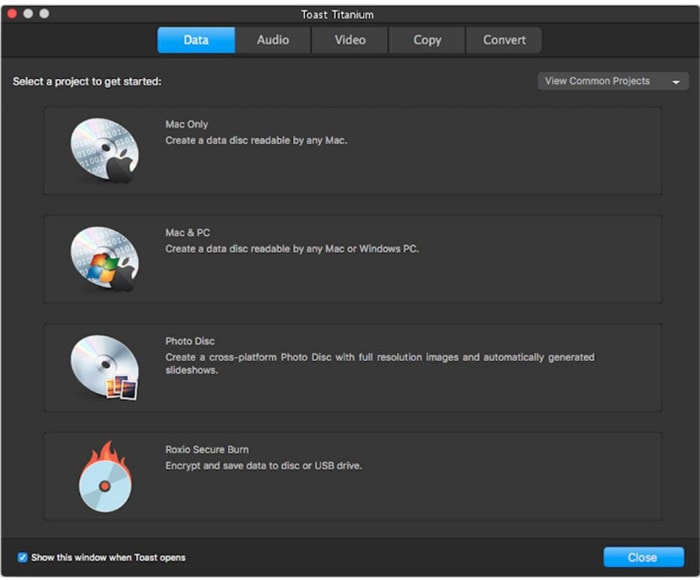
Task: Click the blue Close button
Action: pyautogui.click(x=643, y=557)
